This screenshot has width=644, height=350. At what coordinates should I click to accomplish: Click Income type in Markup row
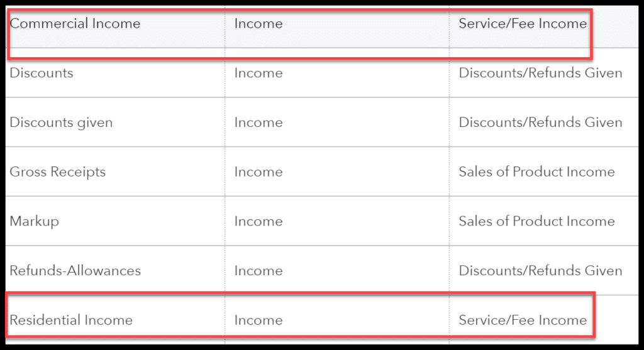point(258,222)
